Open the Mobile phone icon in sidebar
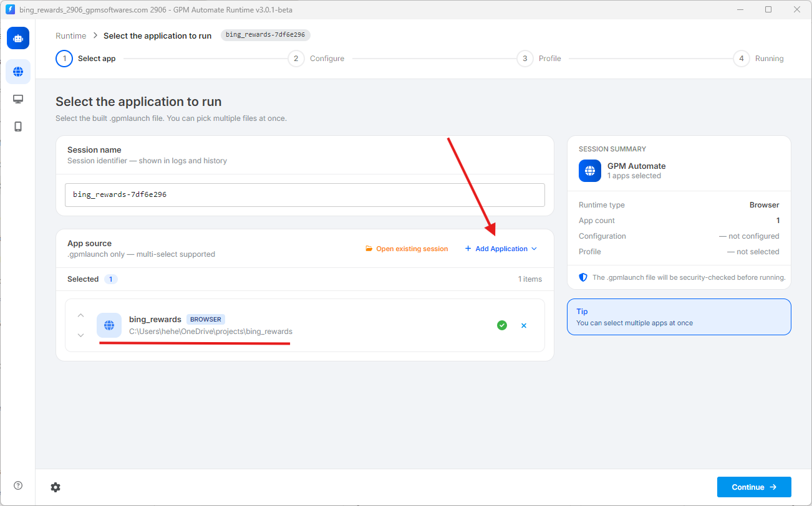Image resolution: width=812 pixels, height=506 pixels. [18, 126]
